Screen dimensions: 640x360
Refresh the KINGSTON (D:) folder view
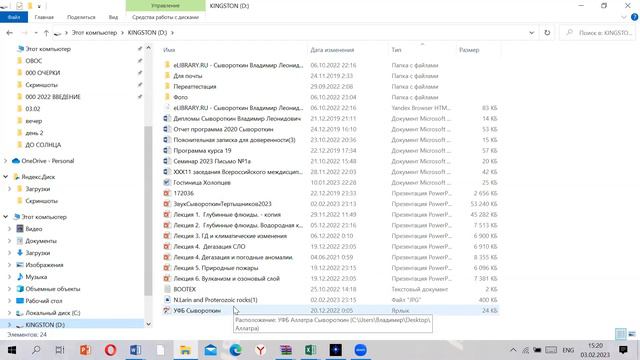(x=547, y=33)
